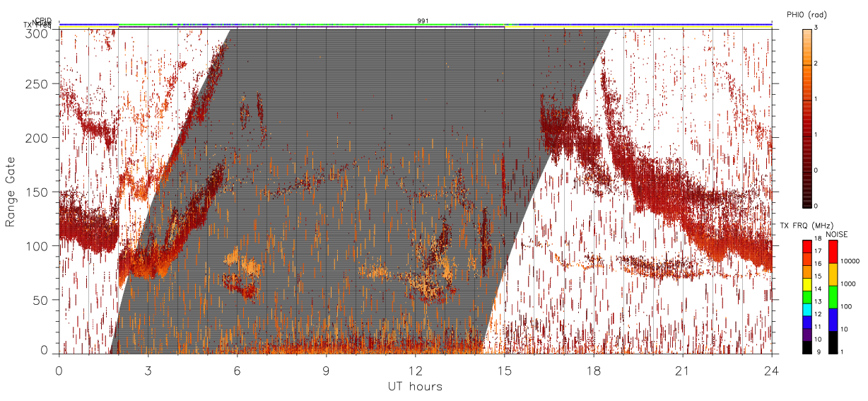This screenshot has height=401, width=868.
Task: Click the x-axis tick label 6
Action: tap(237, 370)
